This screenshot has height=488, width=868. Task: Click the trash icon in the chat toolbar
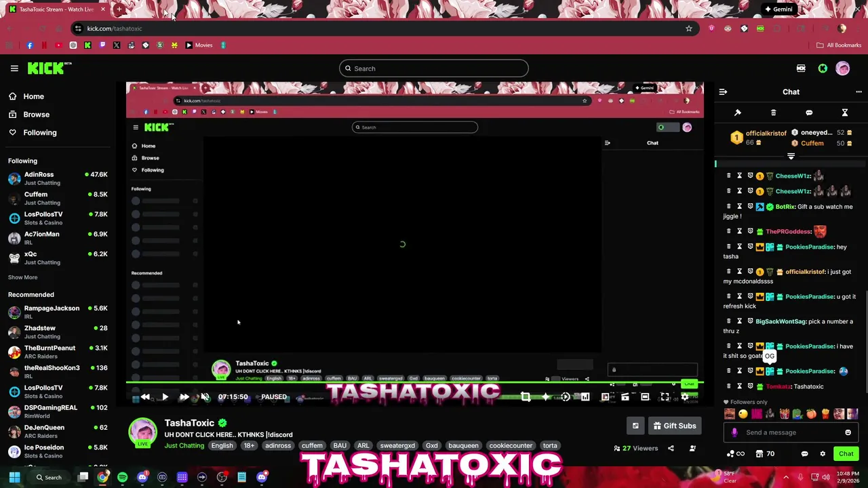(773, 113)
